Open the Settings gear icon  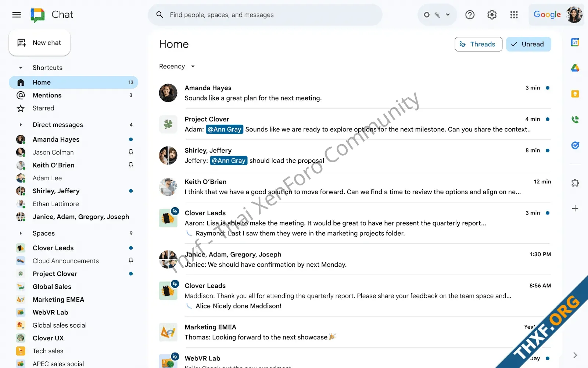pyautogui.click(x=492, y=15)
